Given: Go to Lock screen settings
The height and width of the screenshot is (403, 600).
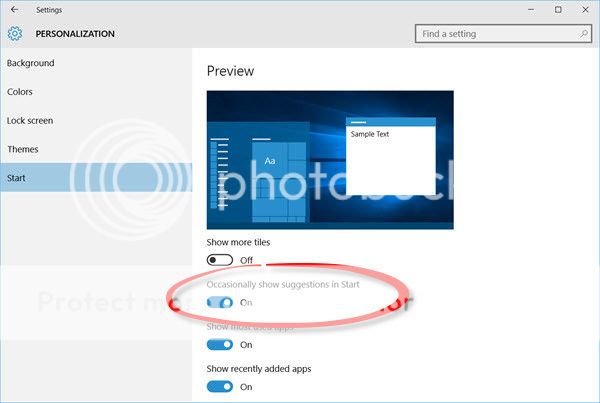Looking at the screenshot, I should pyautogui.click(x=30, y=121).
